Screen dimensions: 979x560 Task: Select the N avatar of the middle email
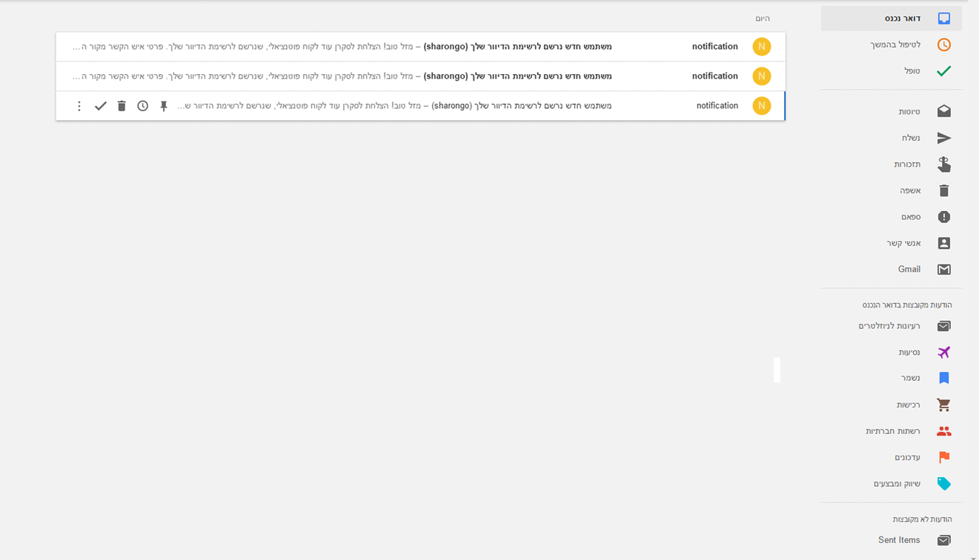point(762,76)
